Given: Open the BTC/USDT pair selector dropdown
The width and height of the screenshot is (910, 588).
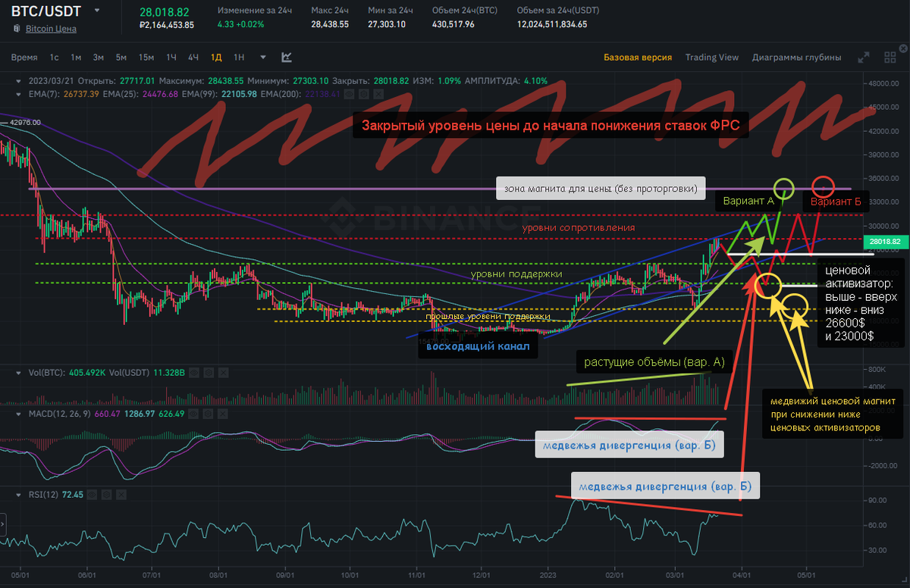Looking at the screenshot, I should point(97,11).
